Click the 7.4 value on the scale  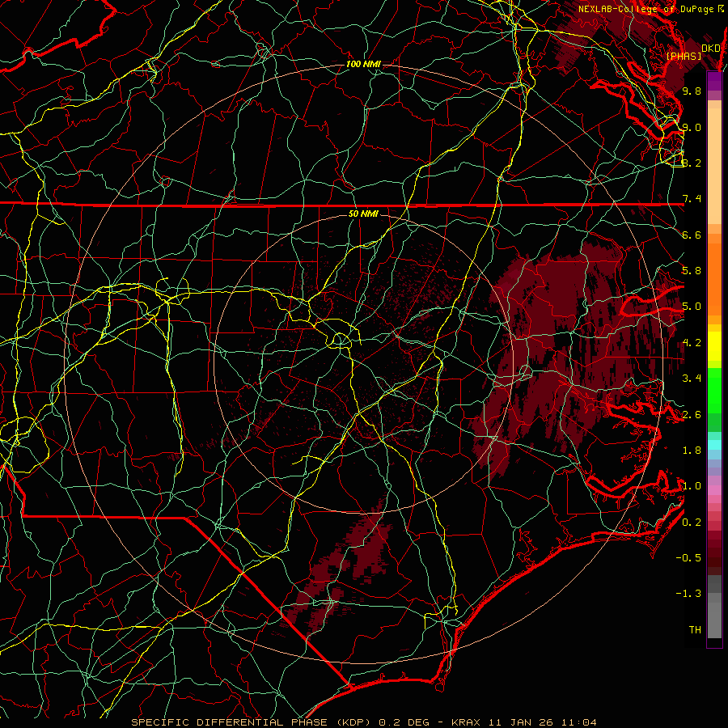click(x=692, y=199)
